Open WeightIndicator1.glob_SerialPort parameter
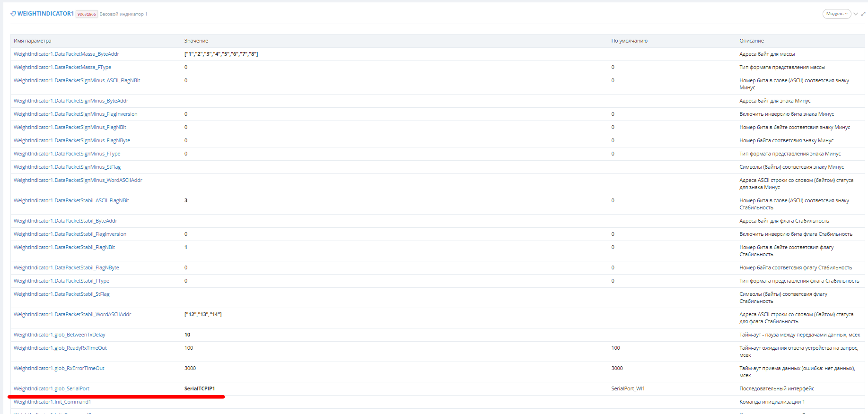 click(52, 388)
